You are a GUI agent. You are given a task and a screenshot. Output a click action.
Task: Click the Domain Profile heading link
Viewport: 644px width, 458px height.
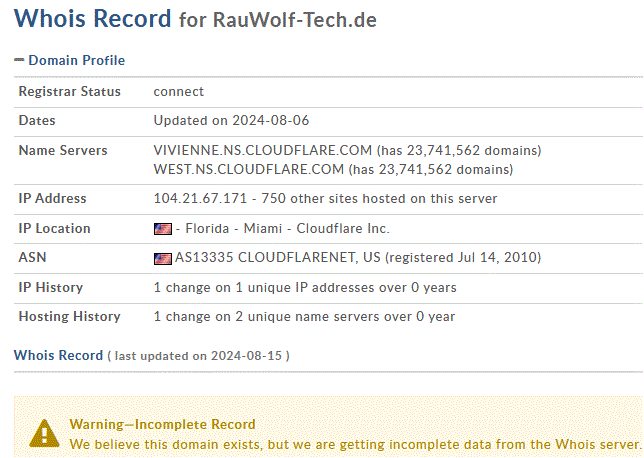pos(76,60)
